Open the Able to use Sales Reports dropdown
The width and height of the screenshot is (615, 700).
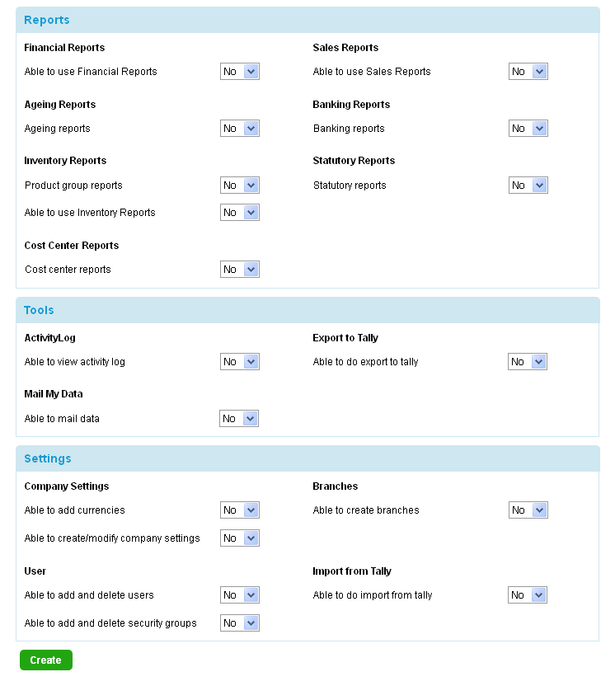(528, 71)
